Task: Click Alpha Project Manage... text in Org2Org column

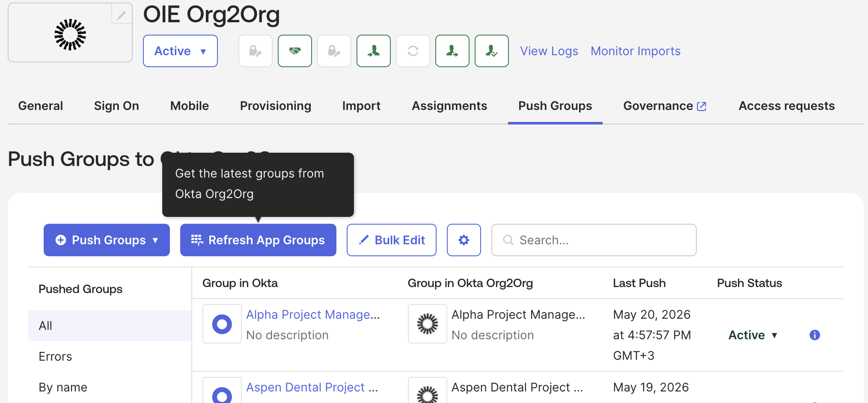Action: click(518, 314)
